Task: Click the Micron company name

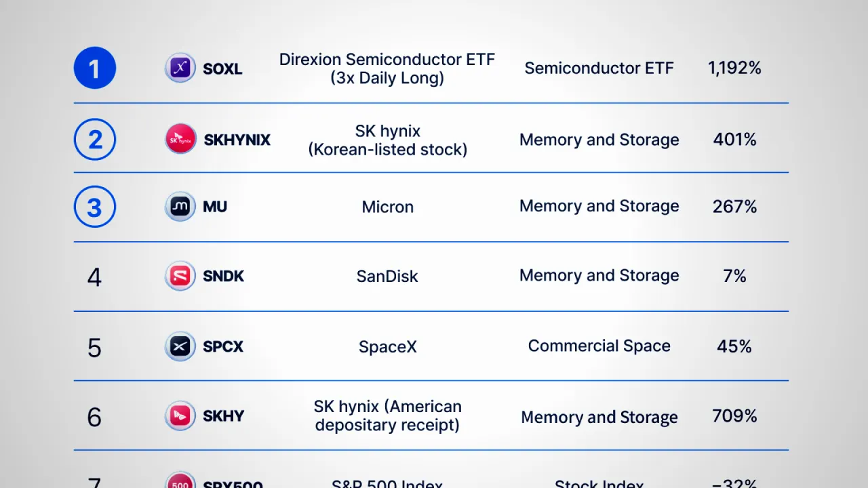Action: click(x=388, y=207)
